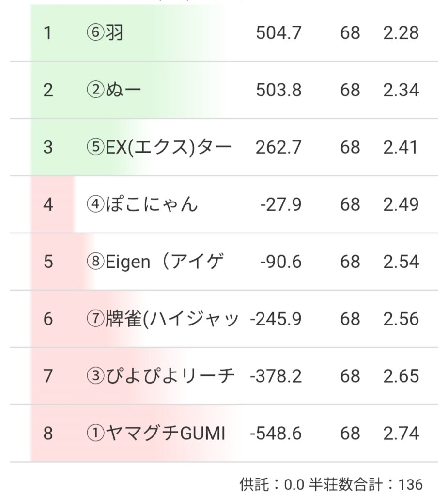Select the 供託：0.0 footer text
This screenshot has width=448, height=496.
(x=273, y=484)
